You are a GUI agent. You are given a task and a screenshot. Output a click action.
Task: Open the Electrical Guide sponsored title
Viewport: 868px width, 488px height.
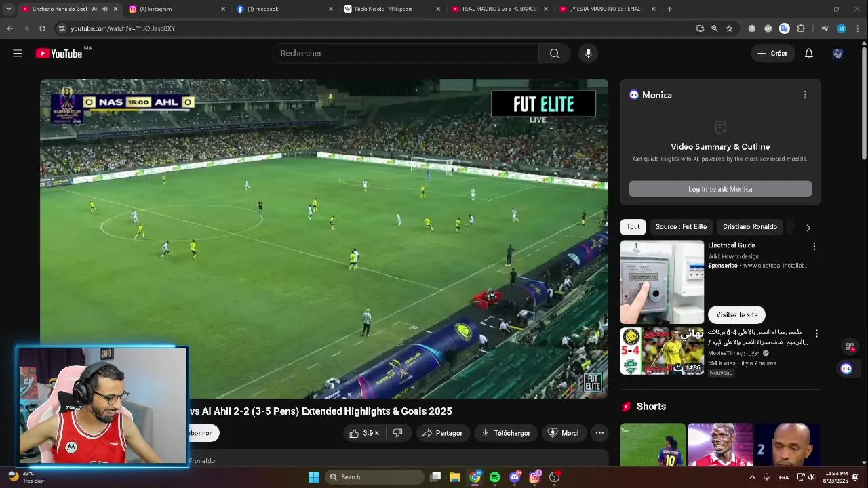pyautogui.click(x=731, y=245)
